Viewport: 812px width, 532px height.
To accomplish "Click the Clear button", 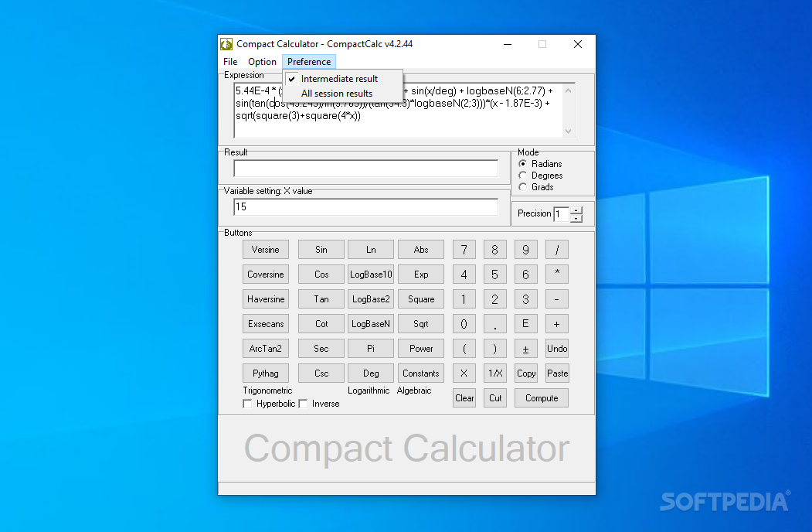I will point(464,398).
